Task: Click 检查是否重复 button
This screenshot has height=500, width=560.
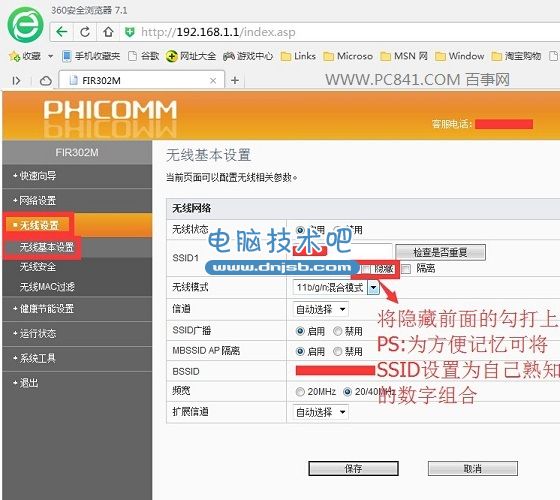Action: point(440,252)
